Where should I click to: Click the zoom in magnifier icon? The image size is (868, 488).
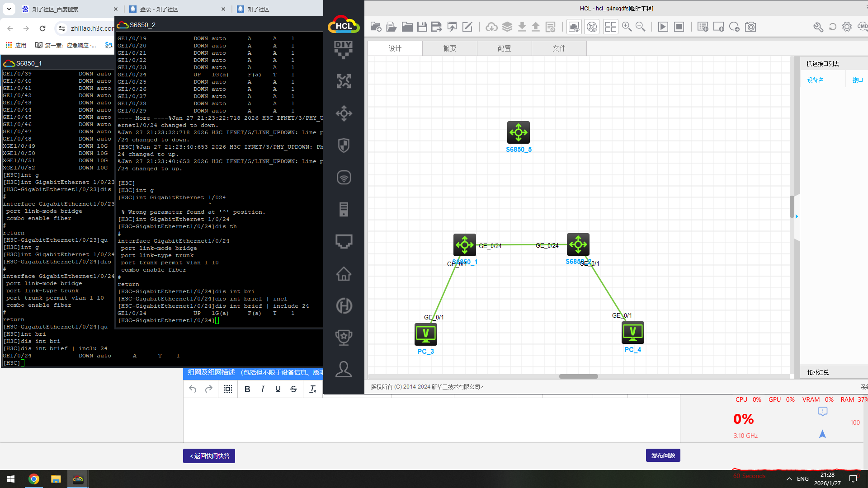click(627, 27)
